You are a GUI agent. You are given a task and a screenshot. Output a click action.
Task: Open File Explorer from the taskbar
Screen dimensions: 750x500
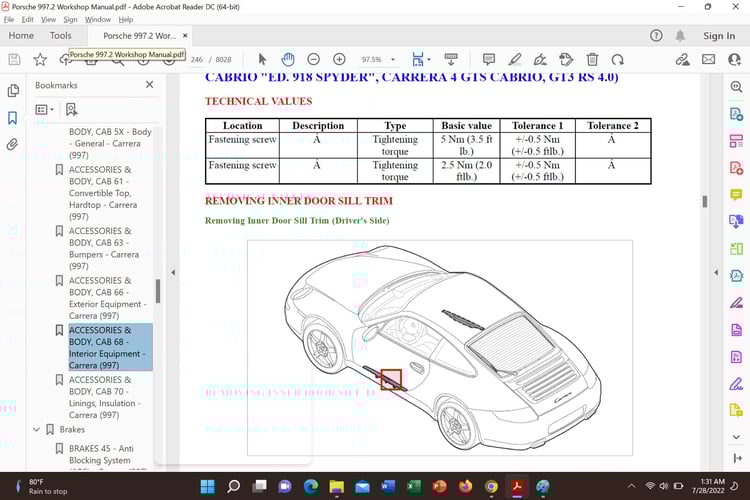337,487
